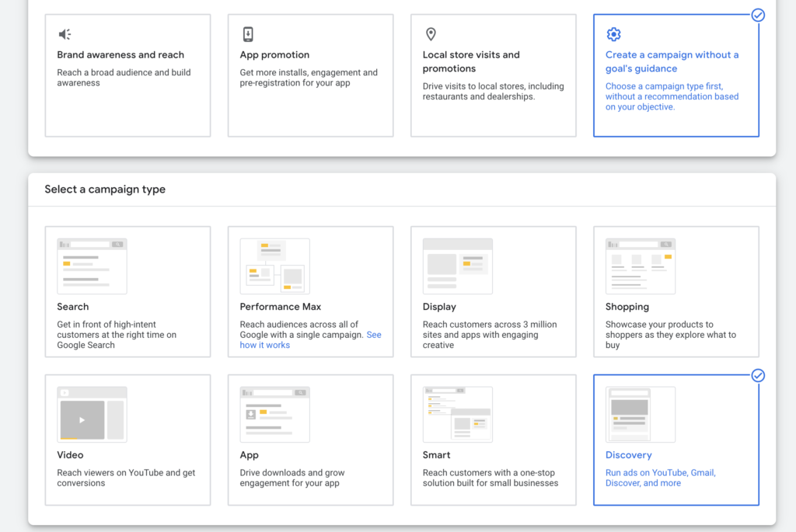This screenshot has height=532, width=796.
Task: Click 'Reach a broad audience and build awareness' text
Action: 124,78
